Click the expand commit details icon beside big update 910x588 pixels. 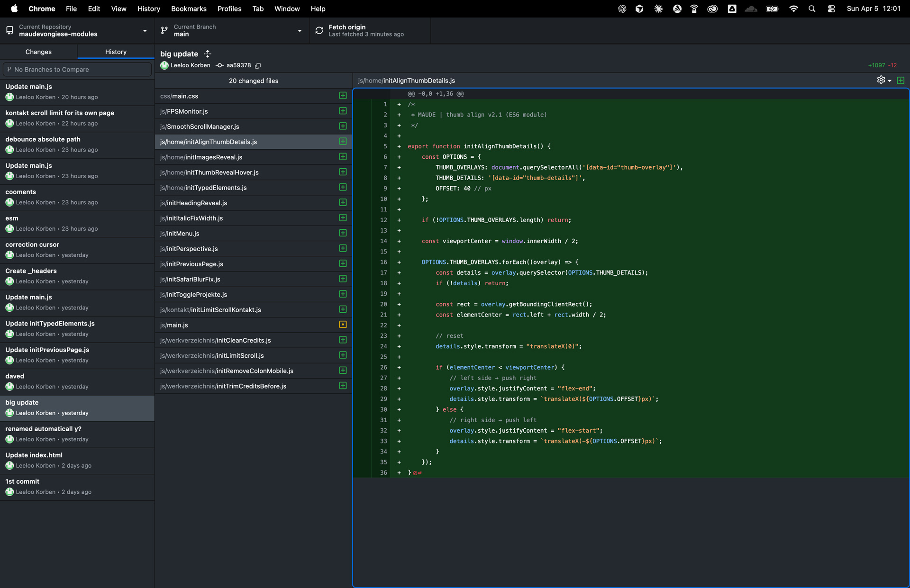point(208,54)
